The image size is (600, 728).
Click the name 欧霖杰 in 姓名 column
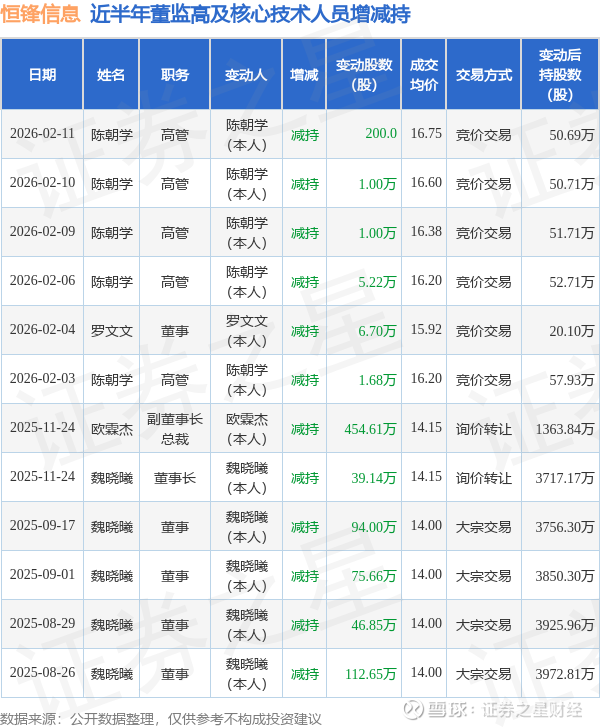coord(111,429)
